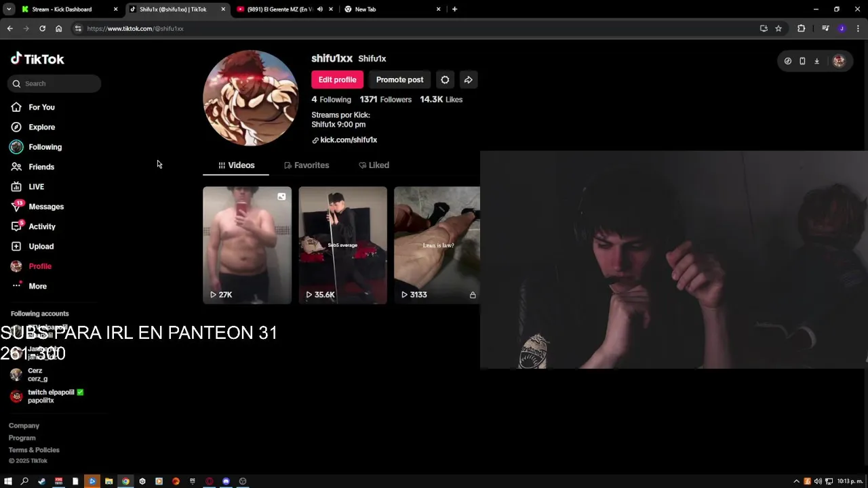The height and width of the screenshot is (488, 868).
Task: Open the 1371 Followers list
Action: pyautogui.click(x=385, y=100)
